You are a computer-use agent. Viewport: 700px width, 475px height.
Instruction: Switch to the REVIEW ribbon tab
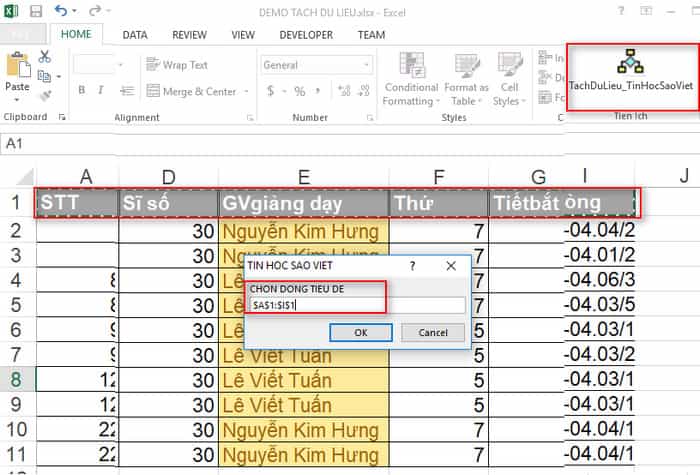pyautogui.click(x=189, y=35)
